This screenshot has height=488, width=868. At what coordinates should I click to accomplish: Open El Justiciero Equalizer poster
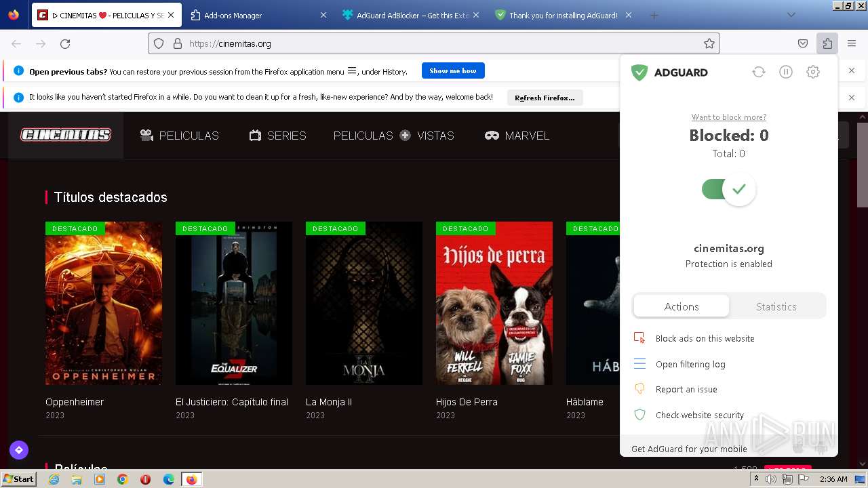(x=234, y=303)
